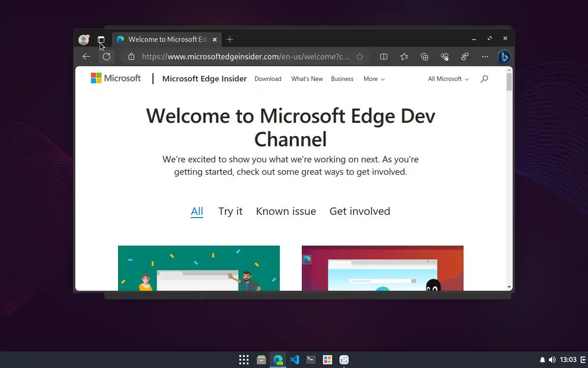Open the green confetti card thumbnail
Image resolution: width=588 pixels, height=368 pixels.
[x=199, y=268]
